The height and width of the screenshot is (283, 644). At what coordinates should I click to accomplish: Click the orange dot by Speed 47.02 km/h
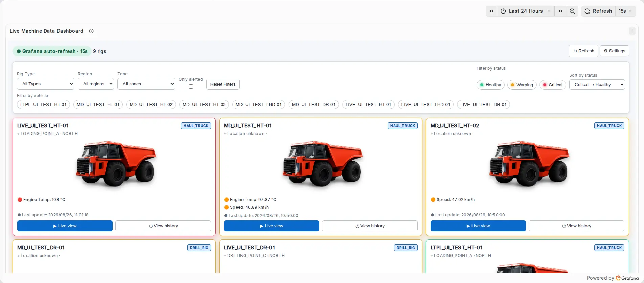pyautogui.click(x=433, y=200)
